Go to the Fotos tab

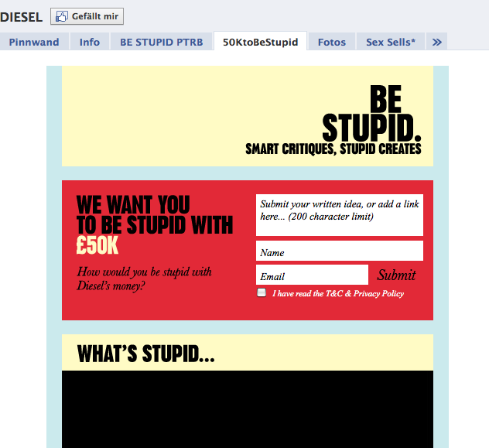click(x=331, y=42)
